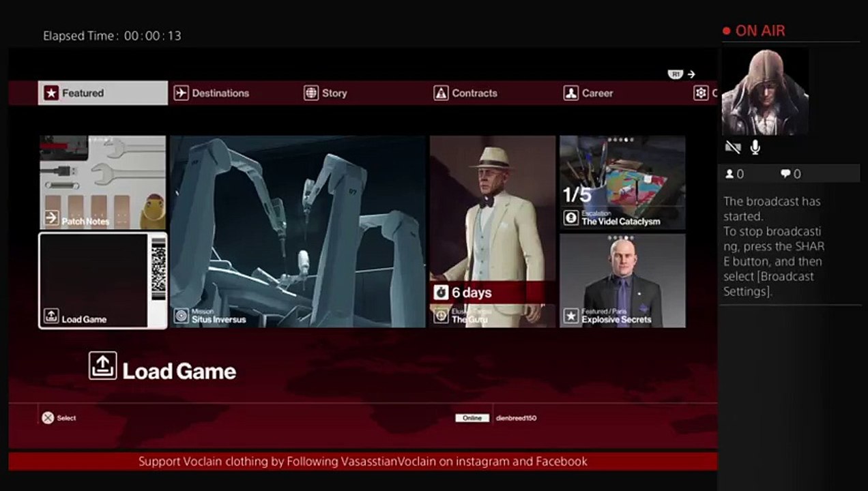Click the viewer count icon
Image resolution: width=868 pixels, height=491 pixels.
coord(729,174)
